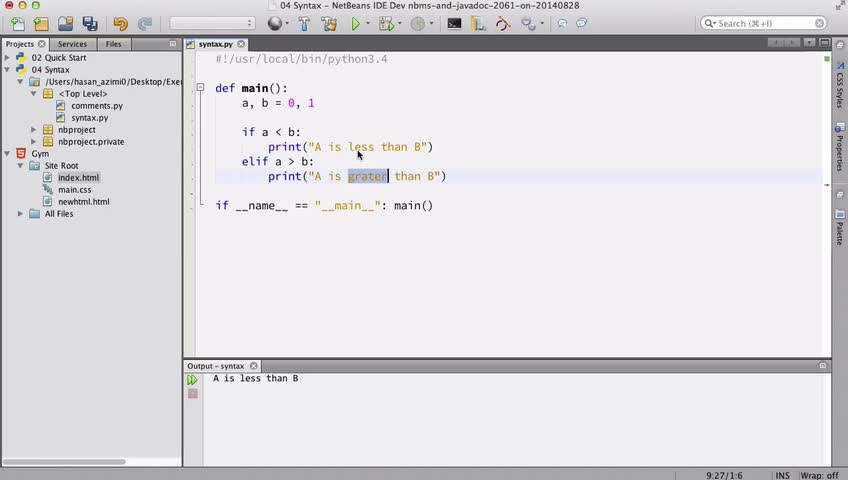This screenshot has height=480, width=848.
Task: Open the dropdown arrow next to Debug
Action: pyautogui.click(x=400, y=23)
